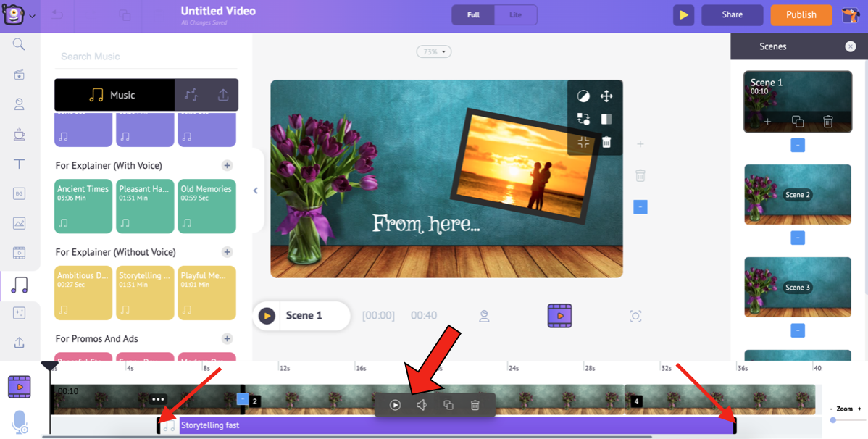Open the Characters library in sidebar

click(x=20, y=104)
